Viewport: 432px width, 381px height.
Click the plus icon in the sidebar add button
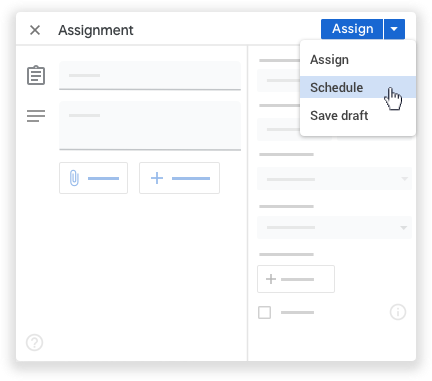pos(271,279)
